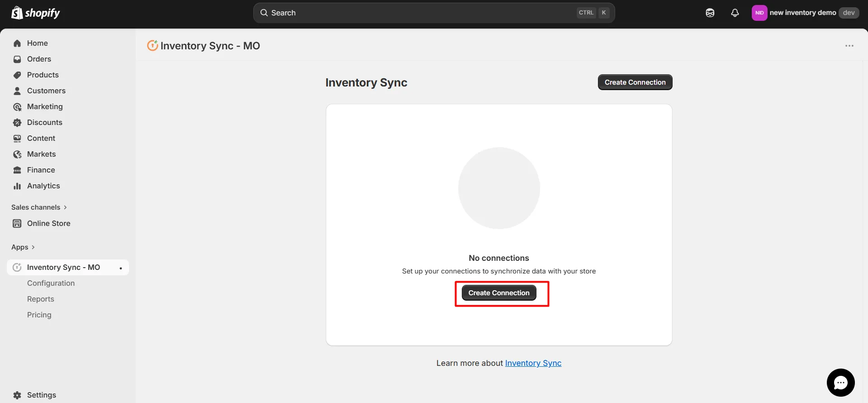
Task: Click Create Connection in page header
Action: pos(635,82)
